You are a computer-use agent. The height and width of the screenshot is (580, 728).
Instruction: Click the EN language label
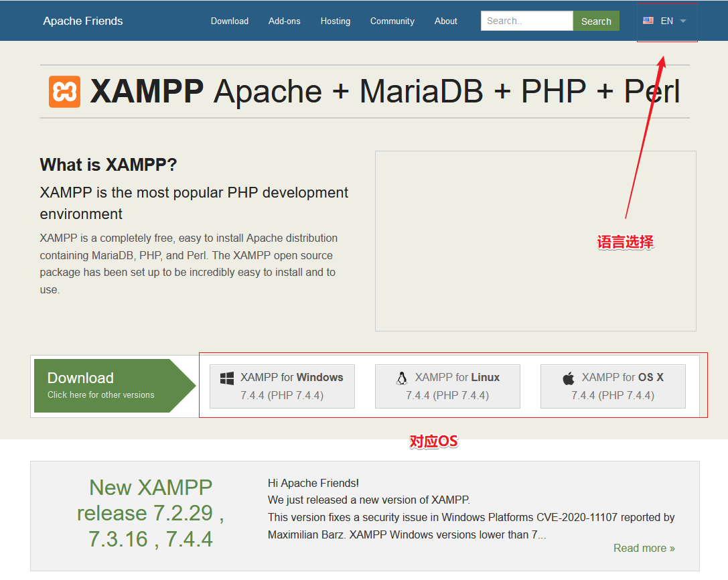pos(666,21)
